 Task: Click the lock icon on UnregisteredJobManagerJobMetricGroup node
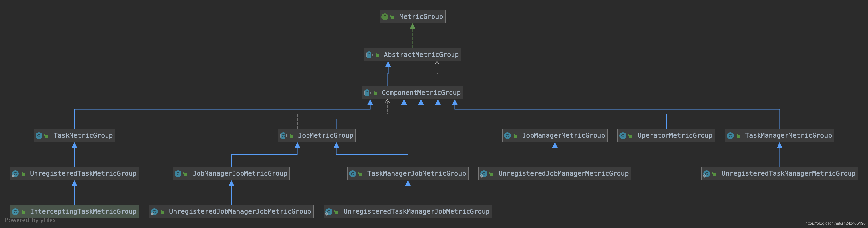162,212
